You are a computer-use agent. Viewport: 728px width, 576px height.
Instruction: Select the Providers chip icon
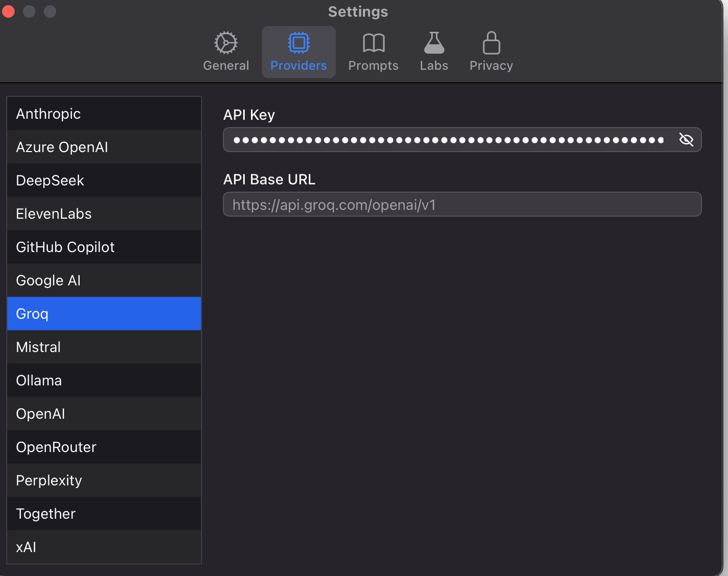click(x=299, y=43)
